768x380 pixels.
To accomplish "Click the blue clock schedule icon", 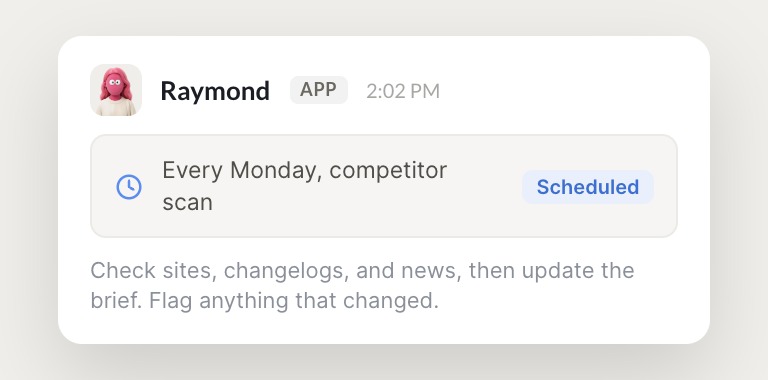I will coord(129,187).
